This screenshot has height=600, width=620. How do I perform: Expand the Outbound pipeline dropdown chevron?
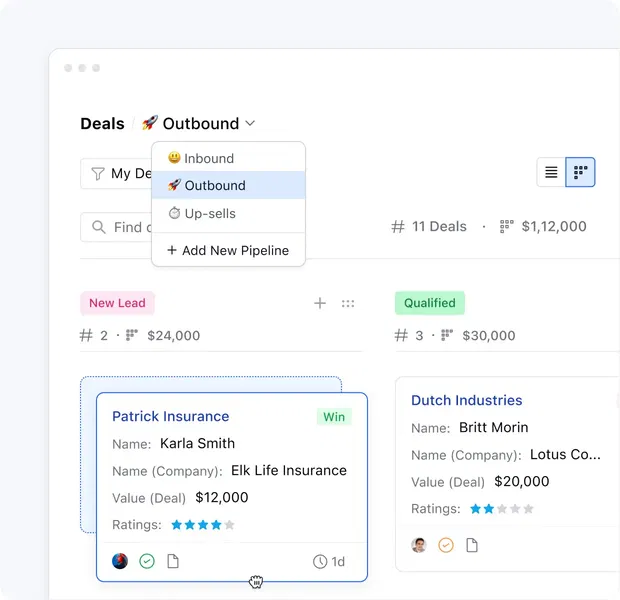[x=250, y=124]
